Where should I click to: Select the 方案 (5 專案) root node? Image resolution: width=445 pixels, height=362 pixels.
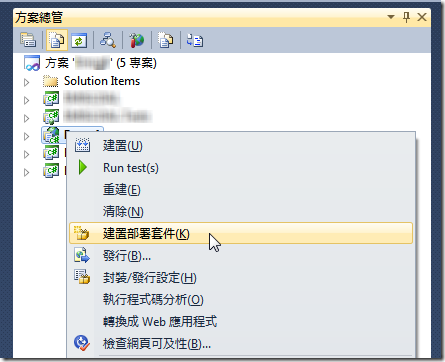click(x=101, y=63)
